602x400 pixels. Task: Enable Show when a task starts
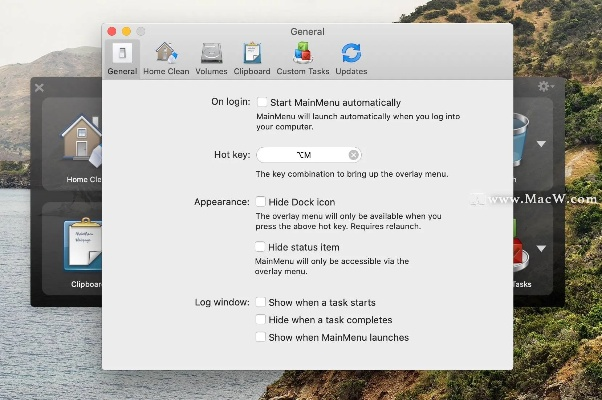point(262,302)
